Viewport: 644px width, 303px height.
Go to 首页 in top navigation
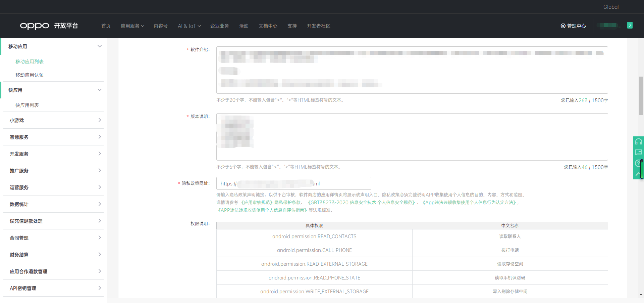(x=106, y=26)
